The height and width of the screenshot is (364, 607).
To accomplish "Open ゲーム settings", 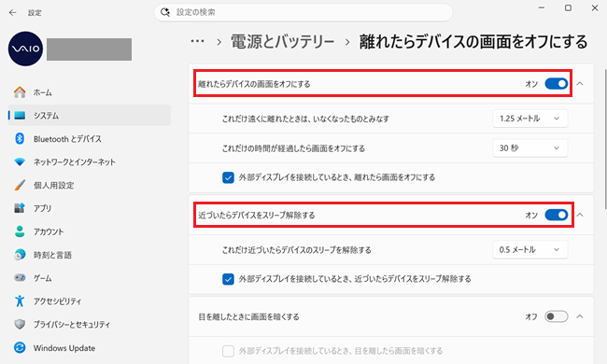I will [x=90, y=278].
